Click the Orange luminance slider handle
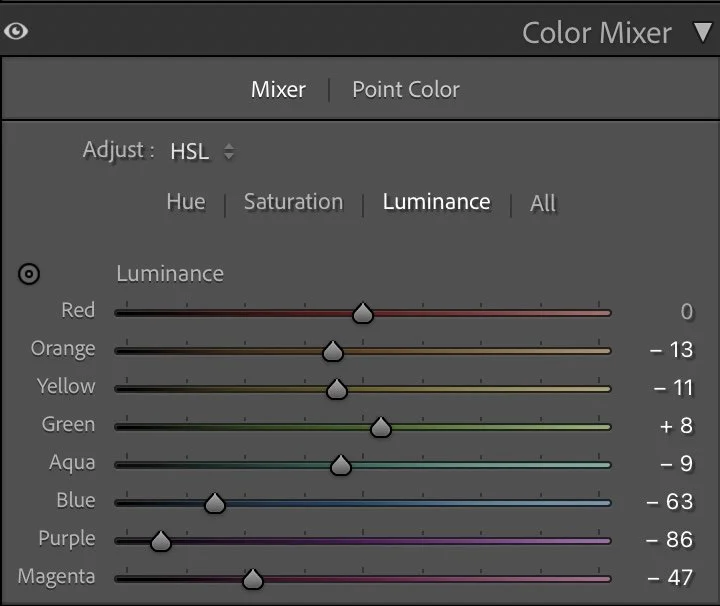This screenshot has width=720, height=606. (x=333, y=351)
